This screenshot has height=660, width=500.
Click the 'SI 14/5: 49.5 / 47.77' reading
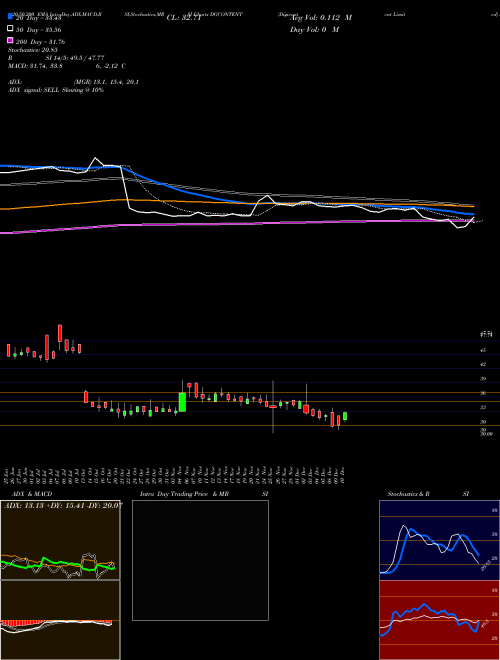click(x=75, y=58)
